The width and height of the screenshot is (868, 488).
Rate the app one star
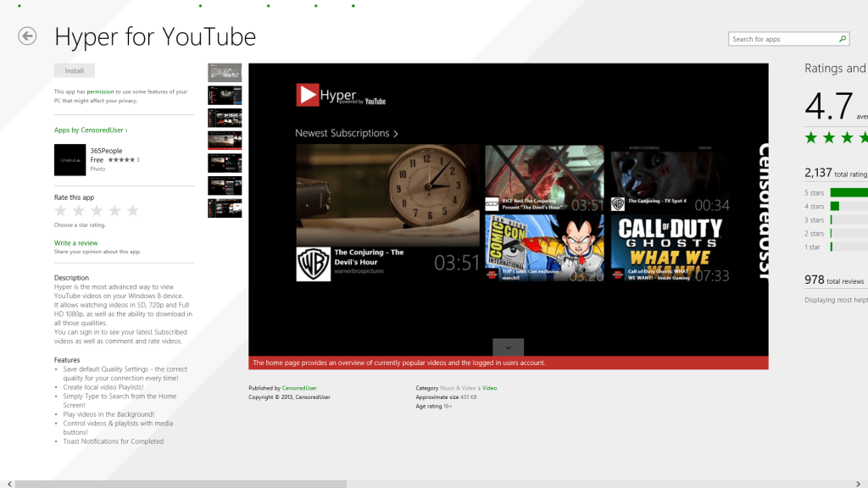click(61, 211)
